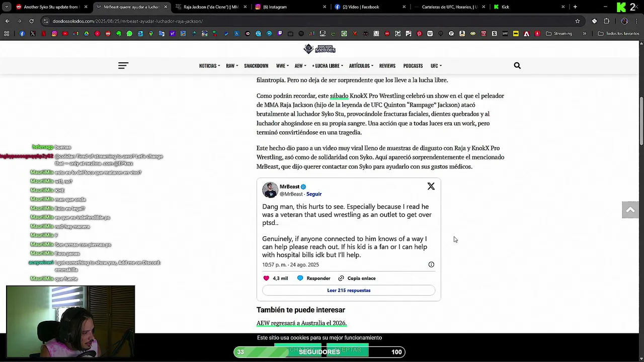Image resolution: width=644 pixels, height=362 pixels.
Task: Open the SMACKDOWN menu item
Action: (256, 66)
